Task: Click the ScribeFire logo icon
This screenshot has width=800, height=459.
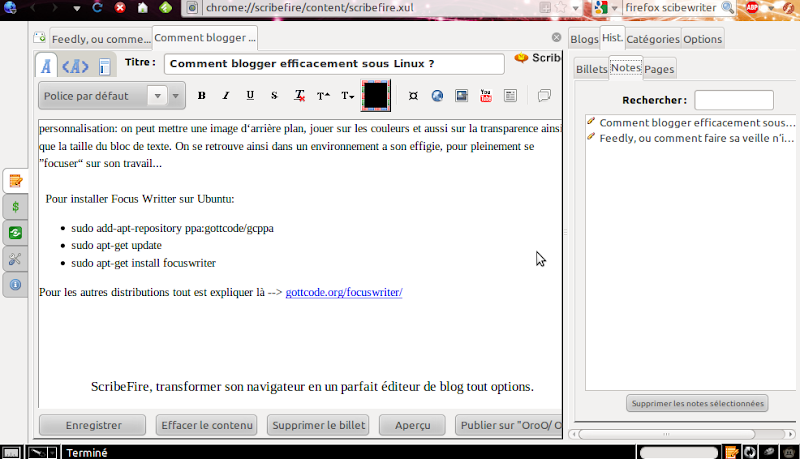Action: tap(521, 58)
